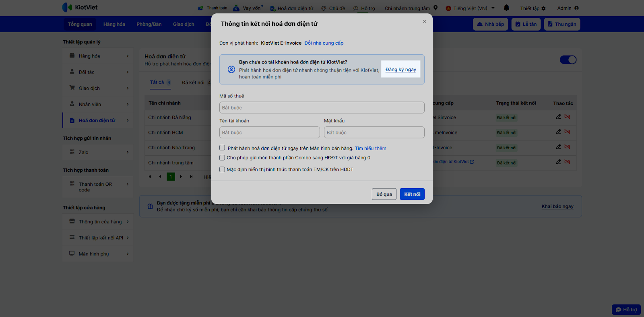The width and height of the screenshot is (644, 317).
Task: Click the branch location pin icon
Action: coord(436,8)
